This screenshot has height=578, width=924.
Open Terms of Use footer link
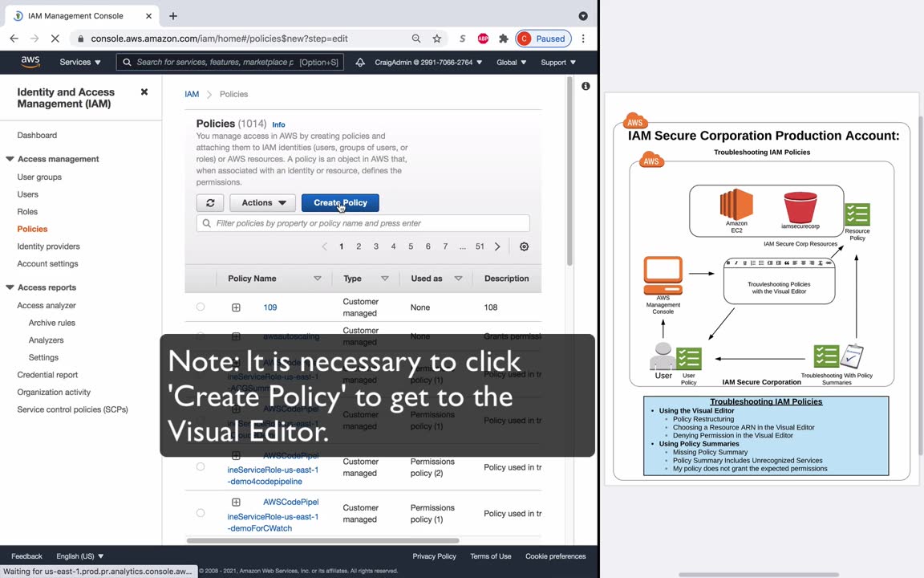click(x=490, y=556)
